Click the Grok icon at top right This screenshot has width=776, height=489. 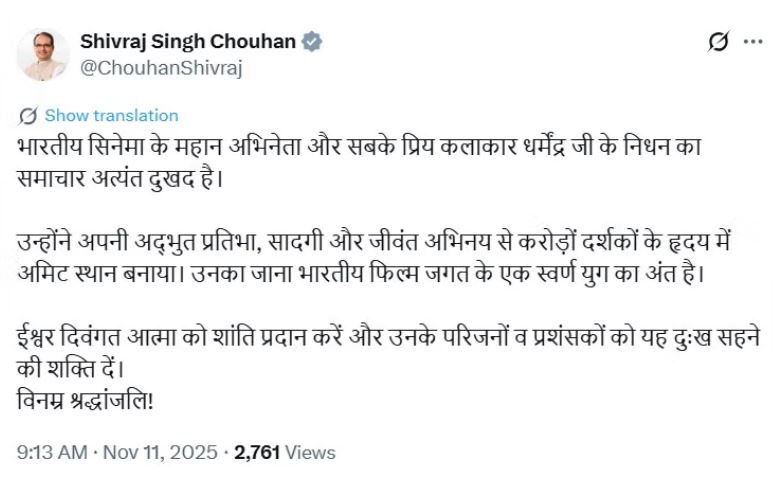pyautogui.click(x=717, y=42)
